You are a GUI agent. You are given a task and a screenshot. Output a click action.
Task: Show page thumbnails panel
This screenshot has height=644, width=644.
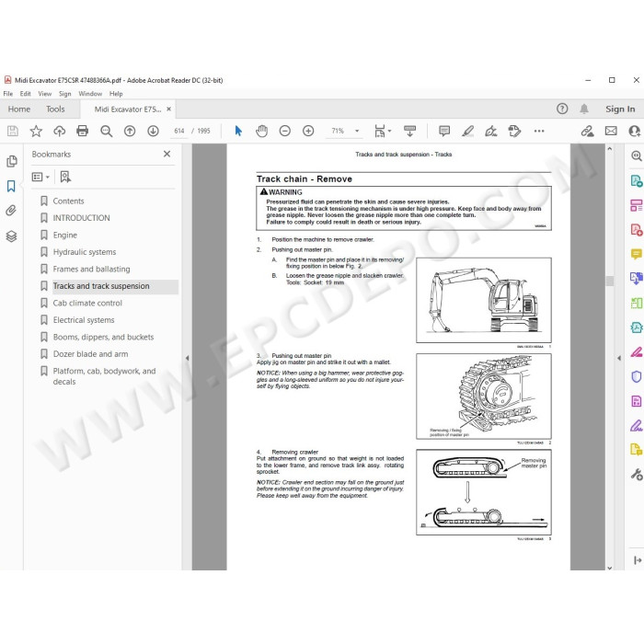[x=11, y=161]
